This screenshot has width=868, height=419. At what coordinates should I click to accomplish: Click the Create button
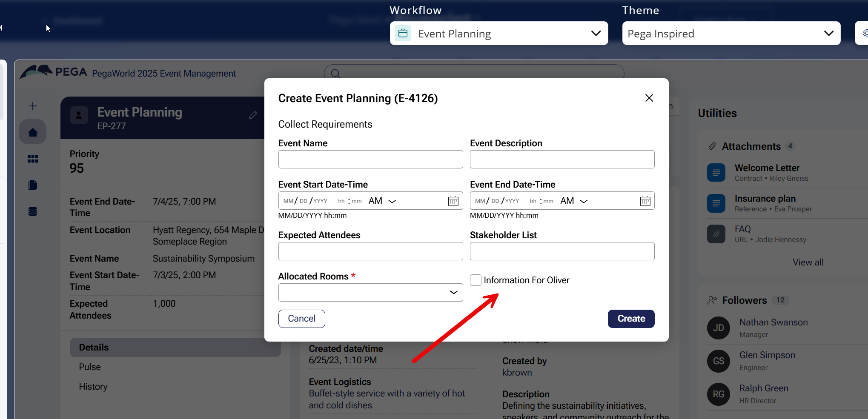pos(631,319)
